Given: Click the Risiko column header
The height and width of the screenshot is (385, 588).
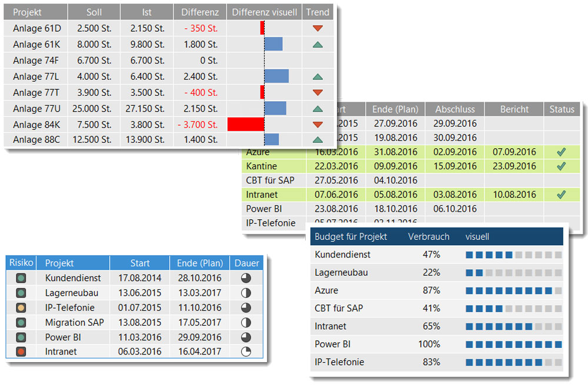Looking at the screenshot, I should tap(21, 263).
